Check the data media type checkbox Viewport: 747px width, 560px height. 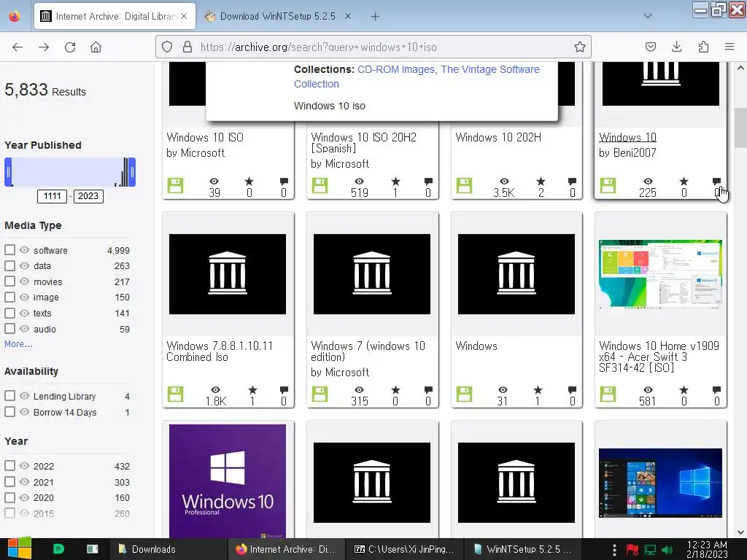point(9,265)
